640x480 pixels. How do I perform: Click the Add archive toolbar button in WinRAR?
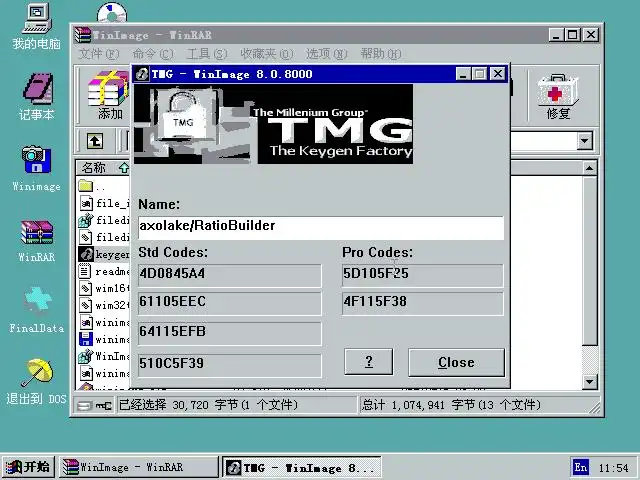(109, 95)
